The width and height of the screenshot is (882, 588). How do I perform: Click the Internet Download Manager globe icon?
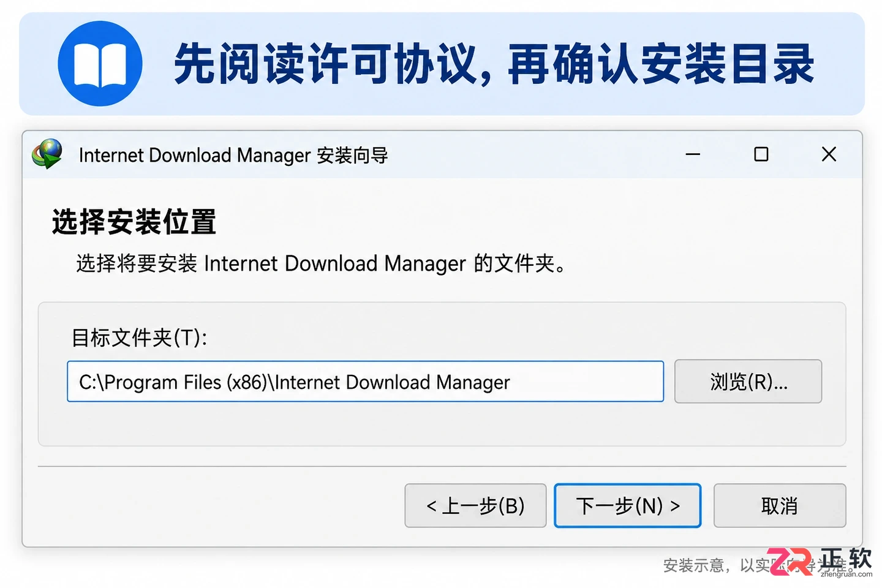(47, 154)
